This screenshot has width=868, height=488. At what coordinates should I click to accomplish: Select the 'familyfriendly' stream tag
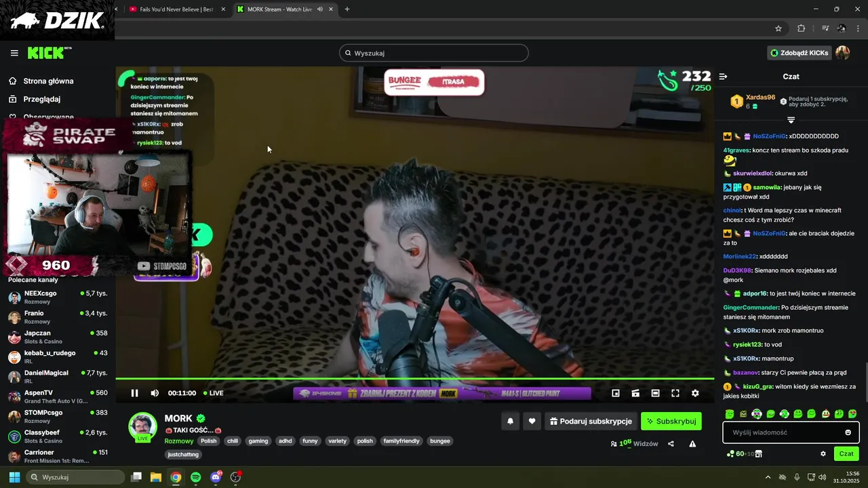[x=401, y=441]
